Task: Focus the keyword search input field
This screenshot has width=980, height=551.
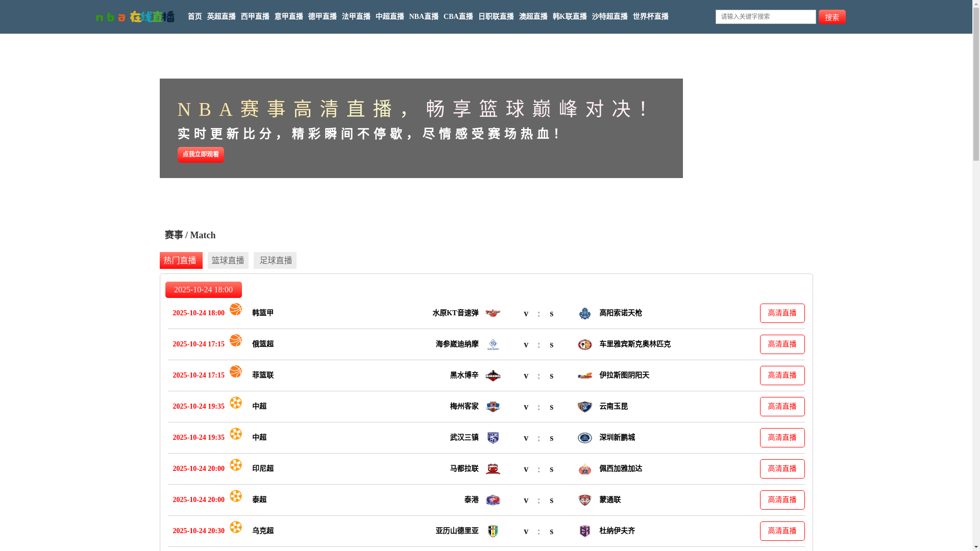Action: [x=765, y=17]
